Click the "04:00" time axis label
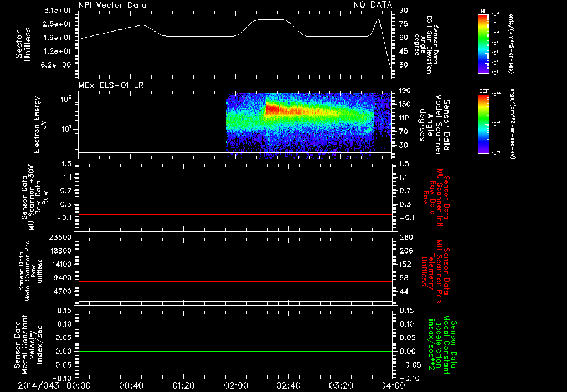Screen dimensions: 567x392 click(x=393, y=385)
